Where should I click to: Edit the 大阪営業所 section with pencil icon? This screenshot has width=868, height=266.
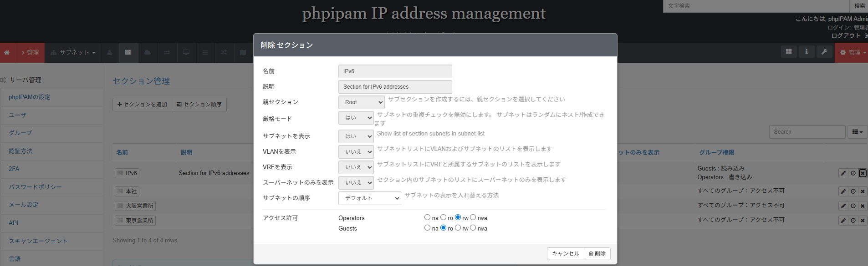point(843,206)
